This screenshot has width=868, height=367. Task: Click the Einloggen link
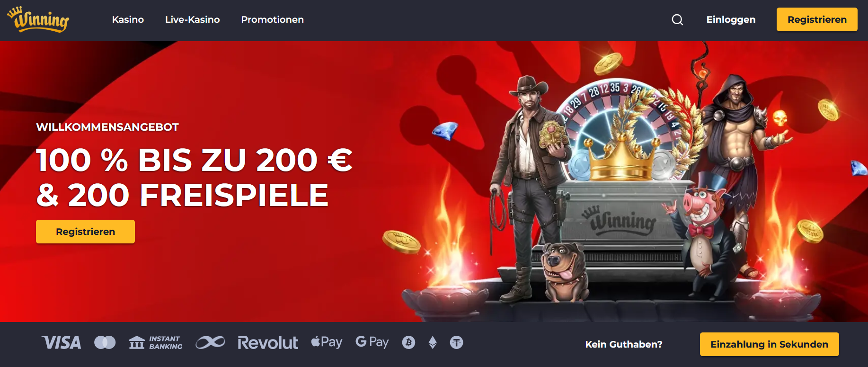pyautogui.click(x=731, y=19)
